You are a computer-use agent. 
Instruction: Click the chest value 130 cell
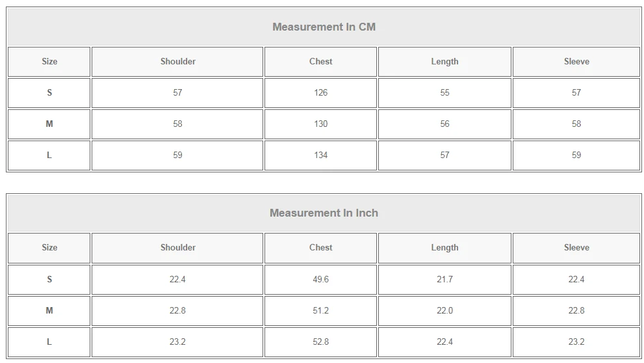[x=320, y=124]
